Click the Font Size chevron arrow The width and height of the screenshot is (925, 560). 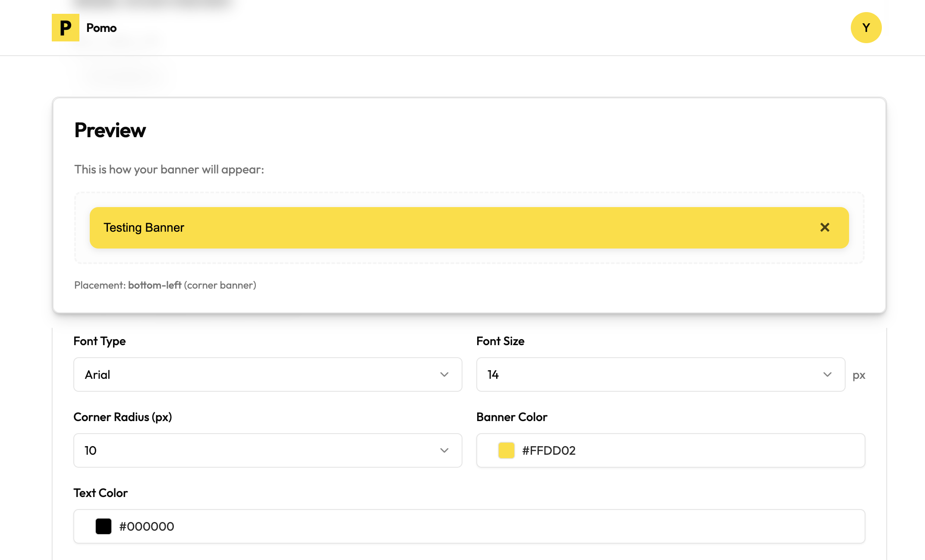(x=827, y=374)
